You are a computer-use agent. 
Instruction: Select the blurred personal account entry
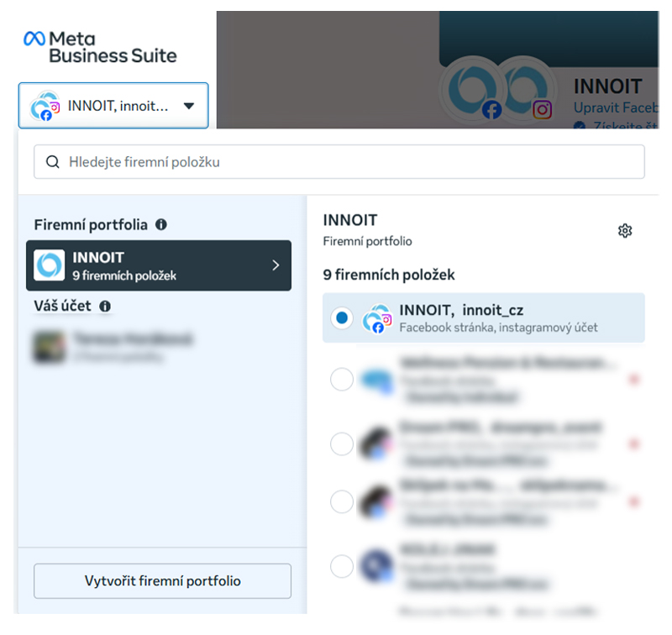113,346
